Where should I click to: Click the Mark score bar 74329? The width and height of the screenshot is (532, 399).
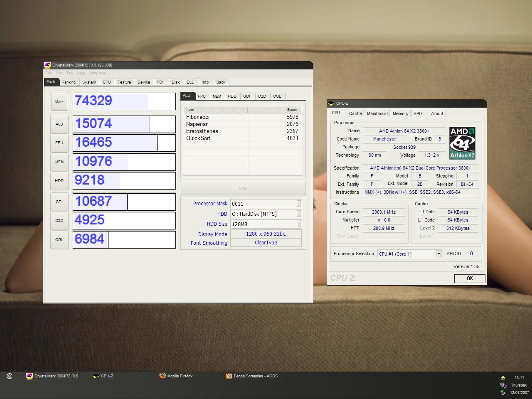pos(124,101)
